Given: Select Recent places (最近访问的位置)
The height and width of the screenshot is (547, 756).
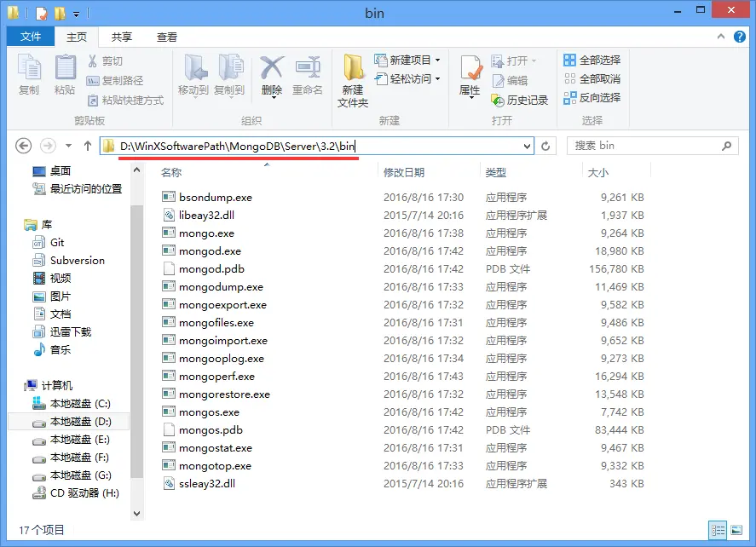Looking at the screenshot, I should tap(78, 189).
